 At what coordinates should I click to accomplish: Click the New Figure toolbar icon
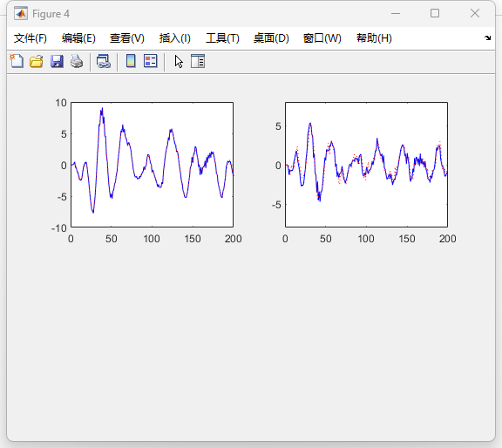tap(17, 61)
